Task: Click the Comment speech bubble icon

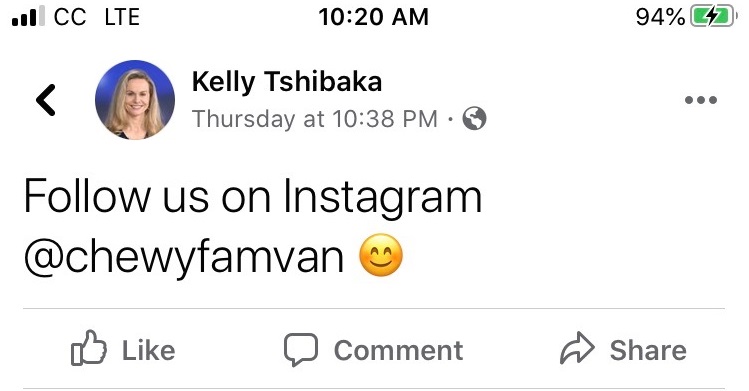Action: [301, 349]
